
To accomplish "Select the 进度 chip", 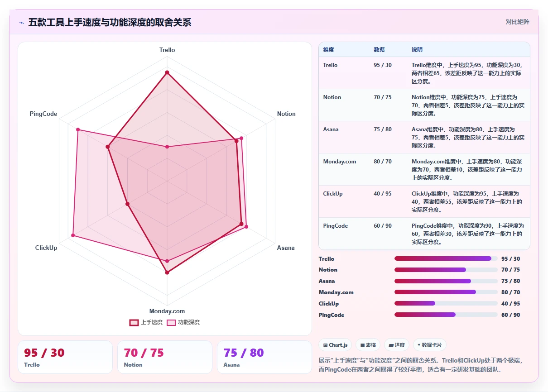I will 397,345.
